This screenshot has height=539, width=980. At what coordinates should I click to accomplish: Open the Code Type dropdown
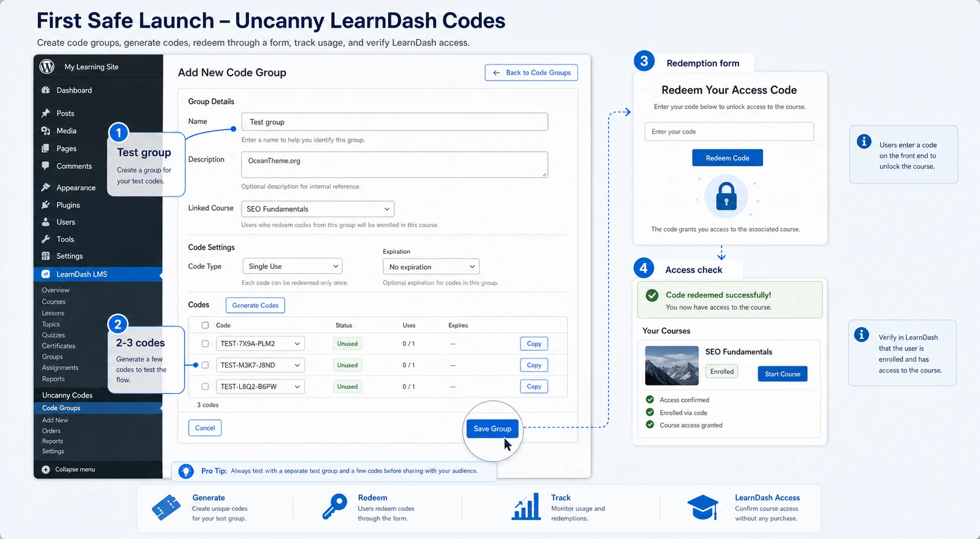pos(292,266)
